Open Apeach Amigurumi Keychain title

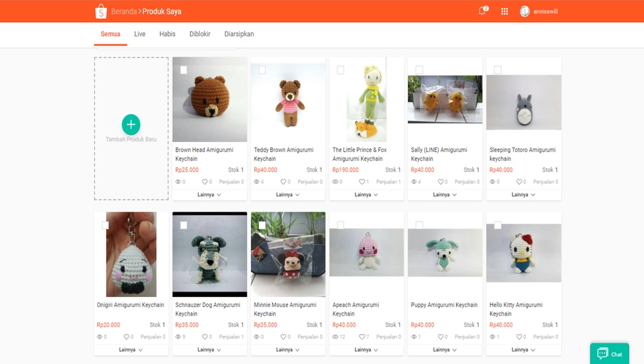click(356, 310)
